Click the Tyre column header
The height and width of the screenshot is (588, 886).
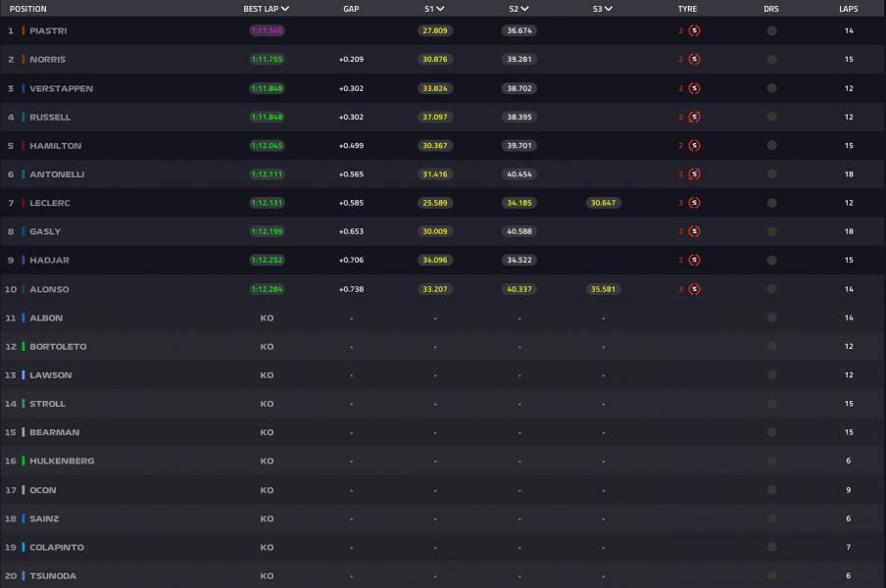[687, 9]
